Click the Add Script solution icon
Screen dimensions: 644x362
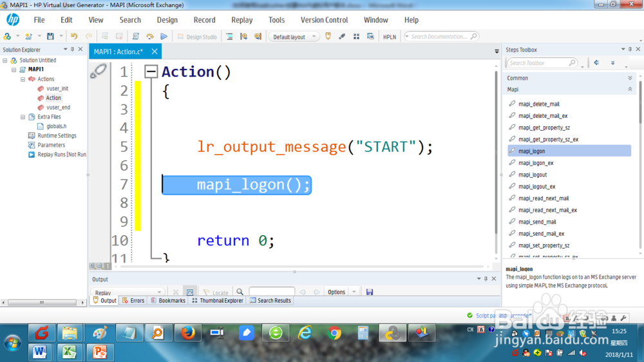(x=7, y=36)
